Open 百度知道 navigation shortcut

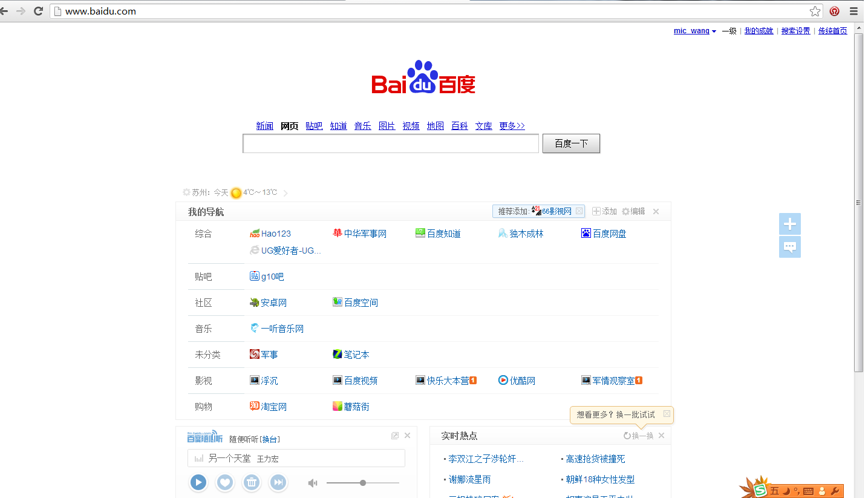pos(439,234)
